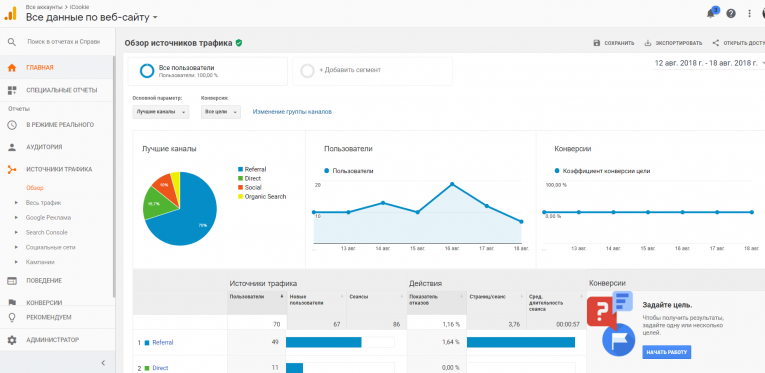Open the notifications bell
Screen dimensions: 765x373
tap(711, 14)
